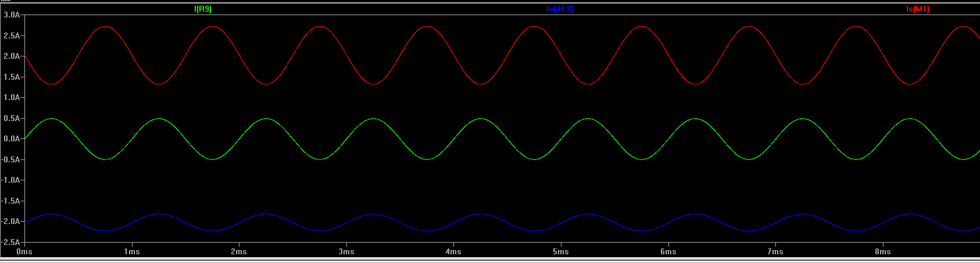This screenshot has width=980, height=263.
Task: Click the 3ms time axis label
Action: coord(346,251)
